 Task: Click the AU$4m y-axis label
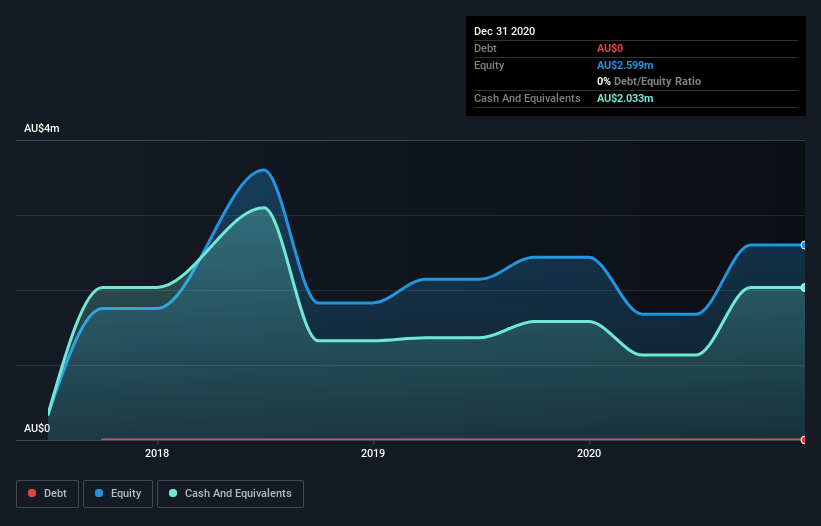click(42, 129)
